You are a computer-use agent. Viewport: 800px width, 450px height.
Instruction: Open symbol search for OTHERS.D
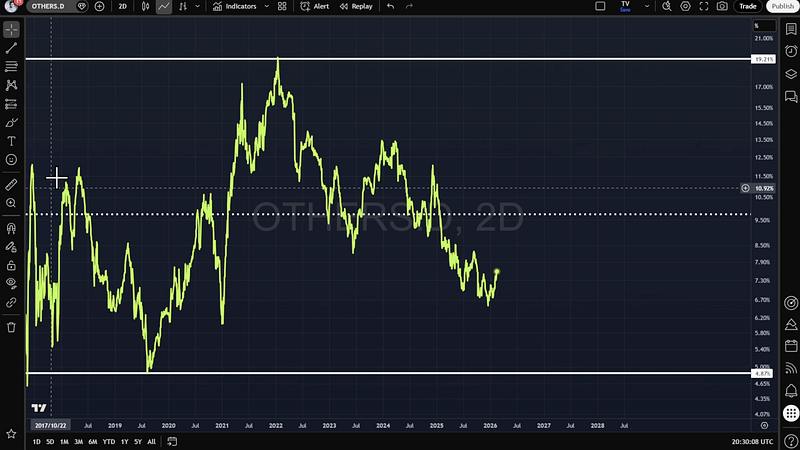48,6
